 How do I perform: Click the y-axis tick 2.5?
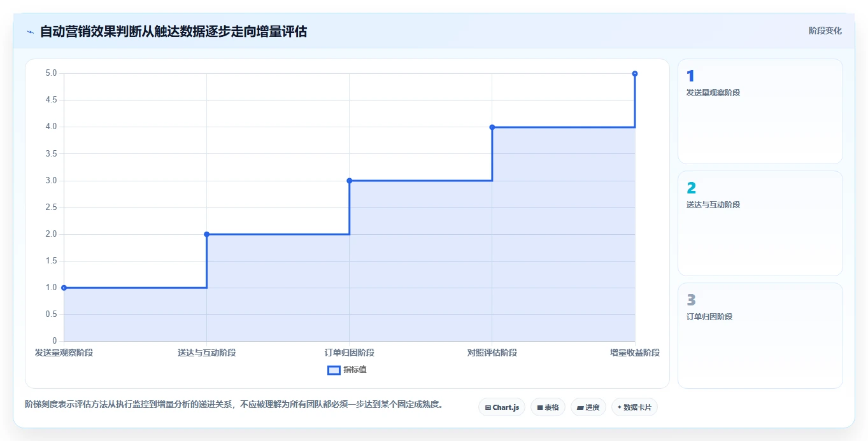point(51,207)
